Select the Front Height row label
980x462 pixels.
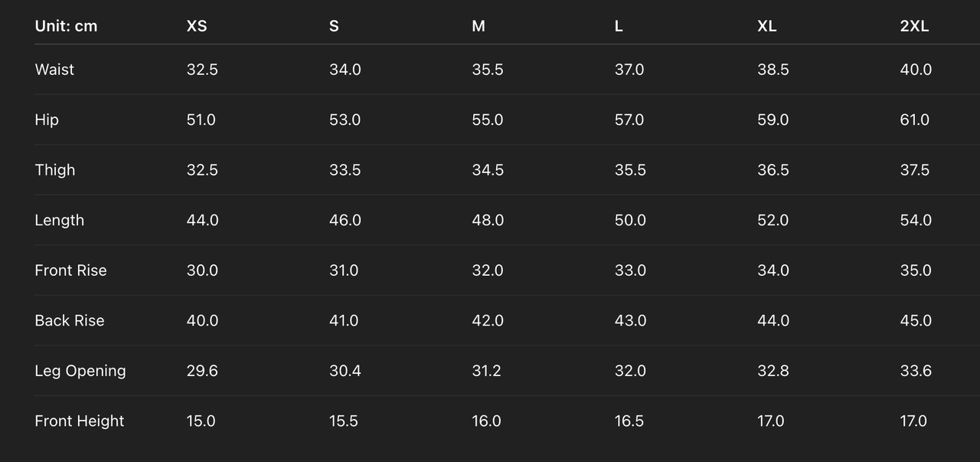tap(80, 421)
